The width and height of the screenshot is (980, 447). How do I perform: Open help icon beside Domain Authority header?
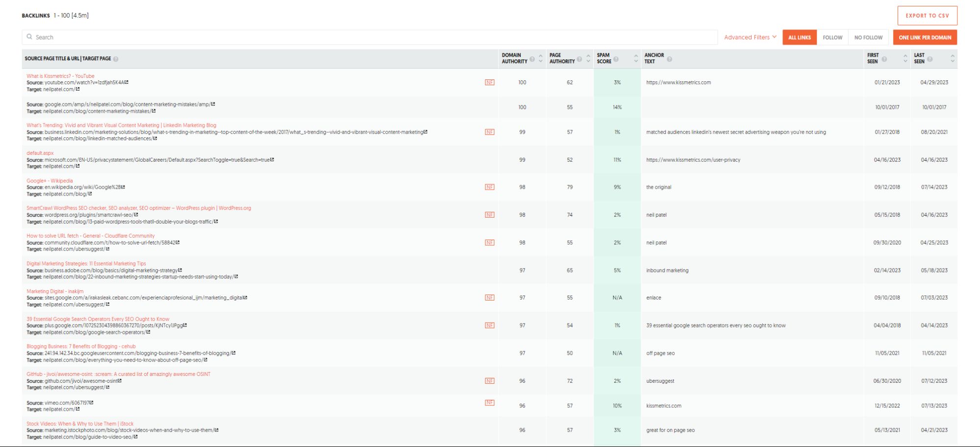(532, 59)
